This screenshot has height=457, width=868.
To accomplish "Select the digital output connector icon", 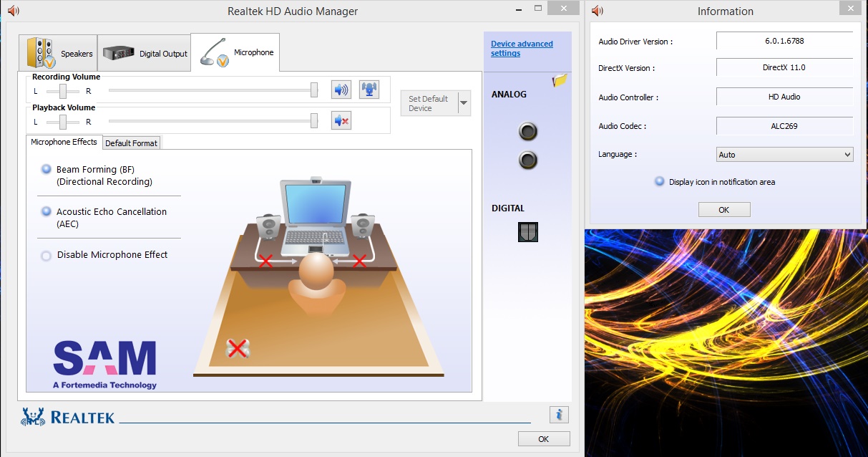I will (528, 231).
